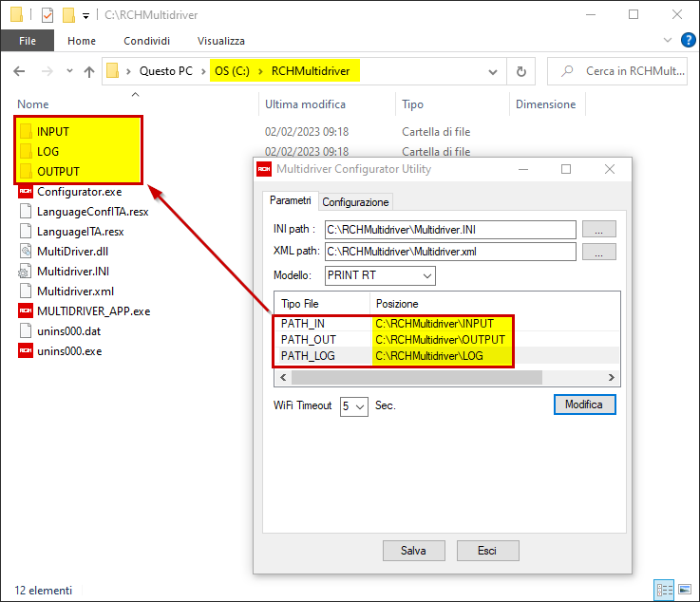Click RCHMultidriver in breadcrumb
This screenshot has width=700, height=602.
coord(311,71)
